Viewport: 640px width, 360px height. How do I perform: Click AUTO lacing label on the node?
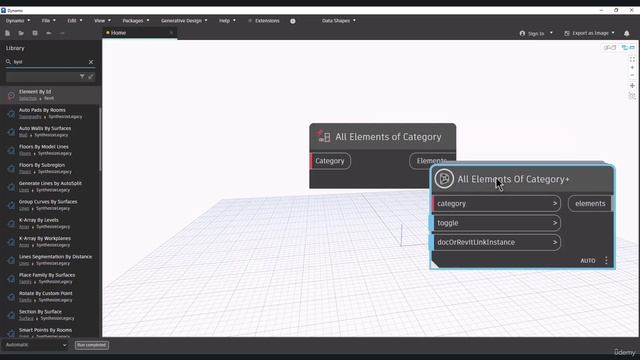pos(588,261)
